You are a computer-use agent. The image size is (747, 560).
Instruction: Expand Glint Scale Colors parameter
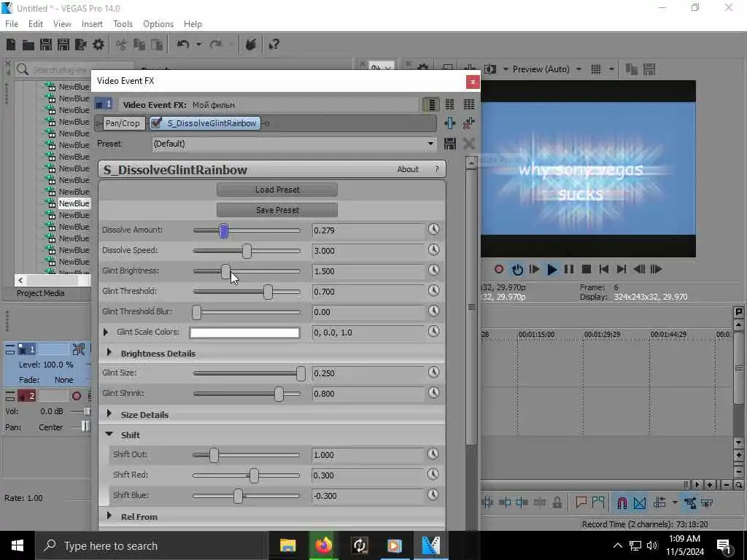point(106,332)
